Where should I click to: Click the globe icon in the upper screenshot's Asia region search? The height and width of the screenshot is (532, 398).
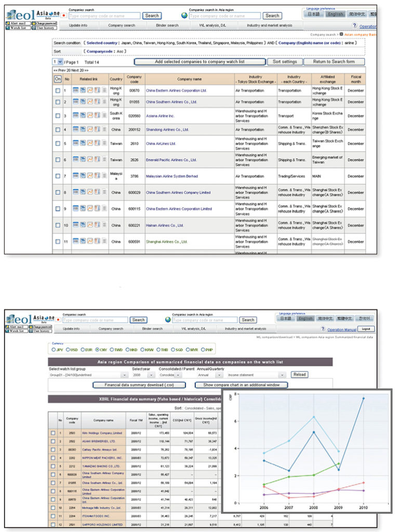[x=184, y=16]
